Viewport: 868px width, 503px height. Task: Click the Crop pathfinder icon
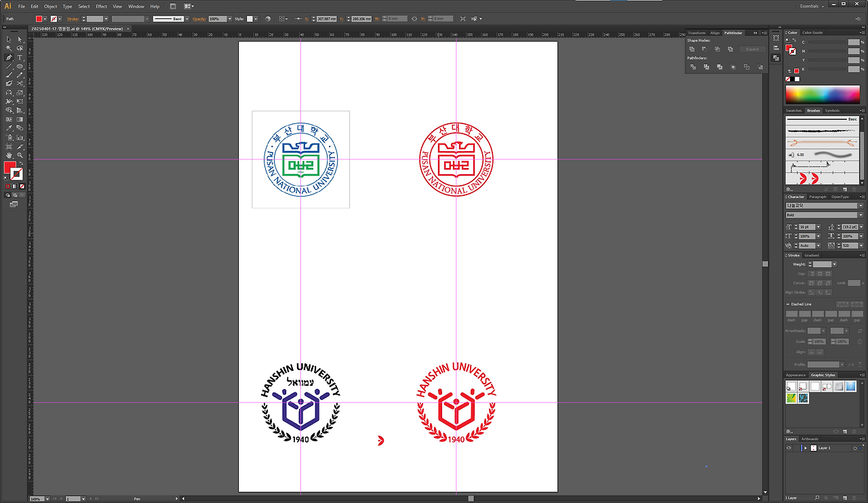coord(733,67)
